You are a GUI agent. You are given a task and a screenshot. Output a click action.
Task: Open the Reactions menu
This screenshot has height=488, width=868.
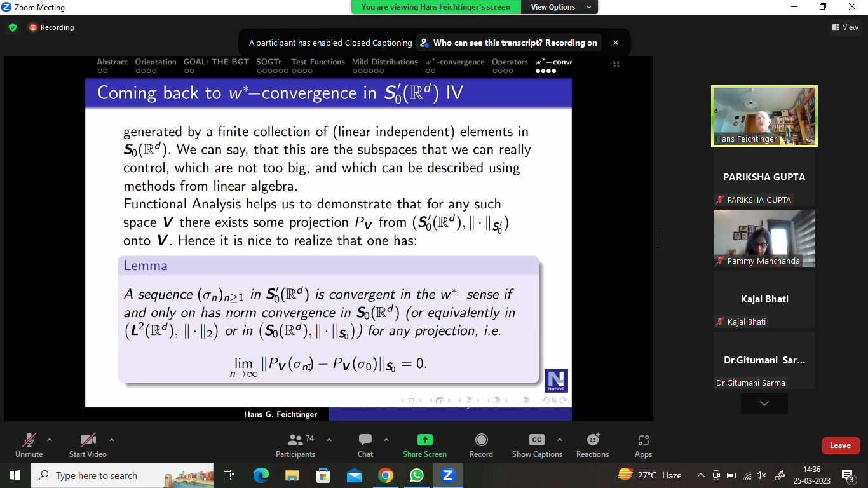(592, 445)
